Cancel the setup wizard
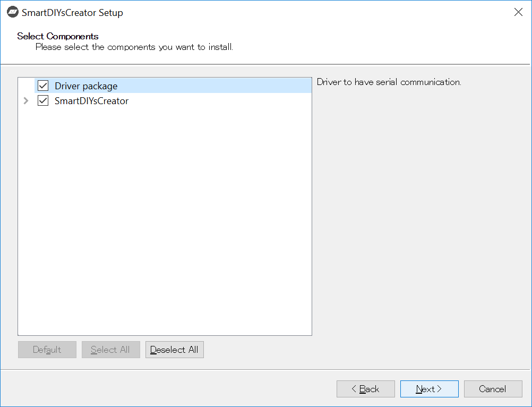Image resolution: width=532 pixels, height=407 pixels. [493, 389]
